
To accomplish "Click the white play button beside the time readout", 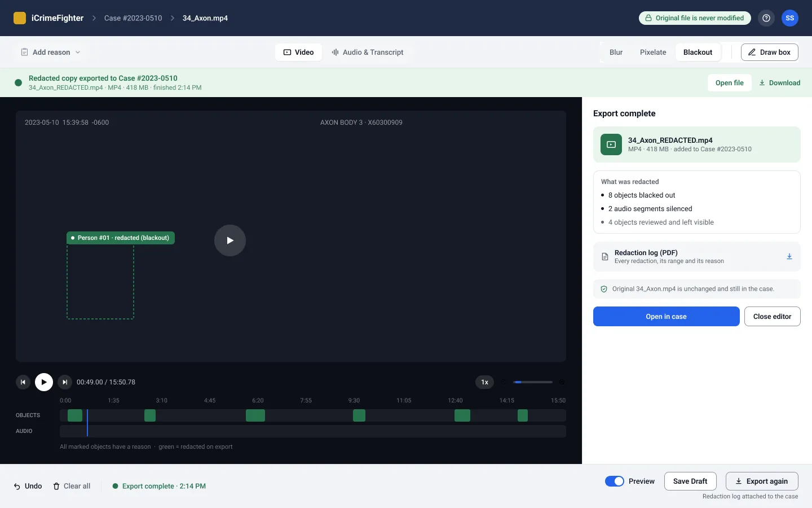I will (44, 382).
